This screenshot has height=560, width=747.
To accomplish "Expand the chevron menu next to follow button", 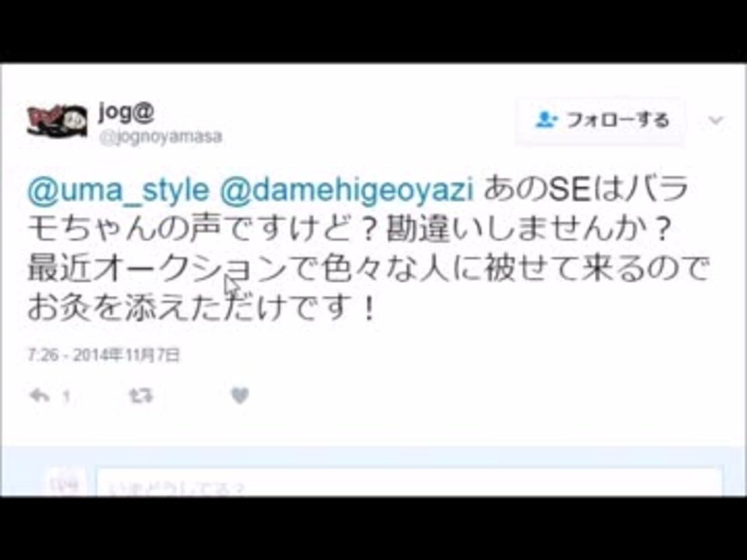I will tap(716, 120).
